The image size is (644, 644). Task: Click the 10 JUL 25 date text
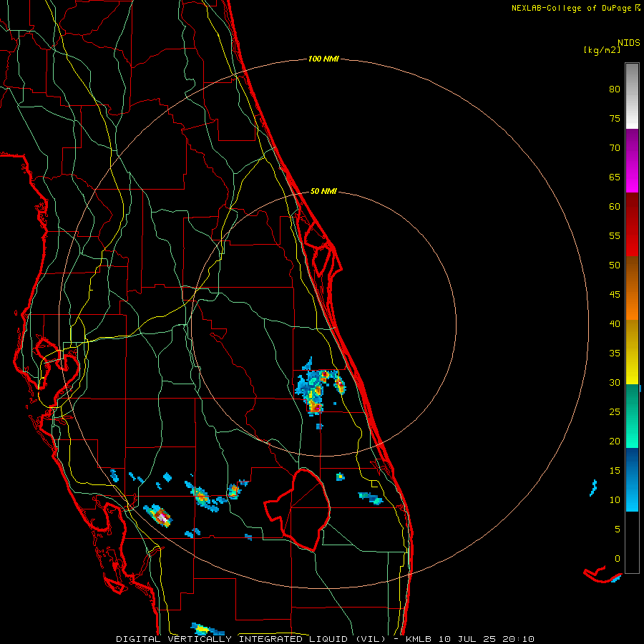tap(466, 639)
